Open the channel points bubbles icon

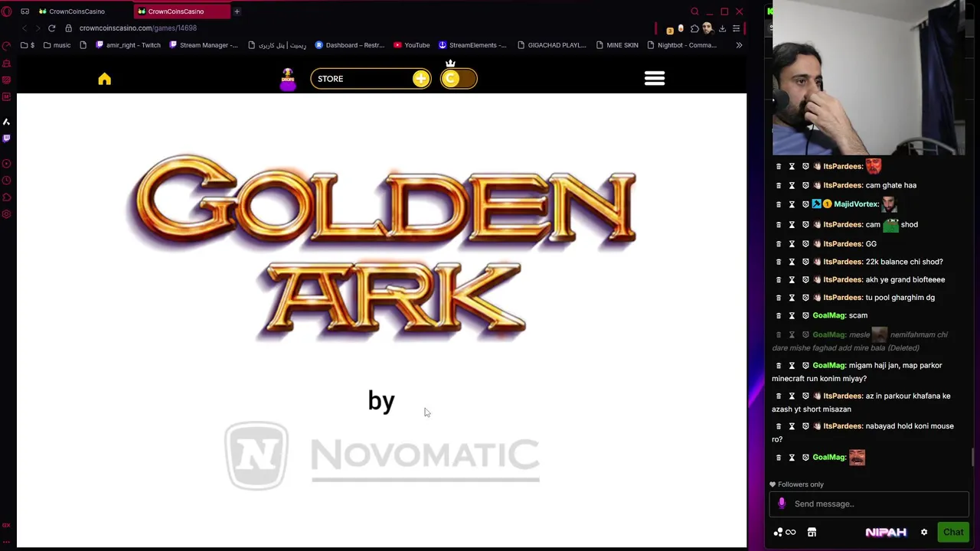[778, 532]
